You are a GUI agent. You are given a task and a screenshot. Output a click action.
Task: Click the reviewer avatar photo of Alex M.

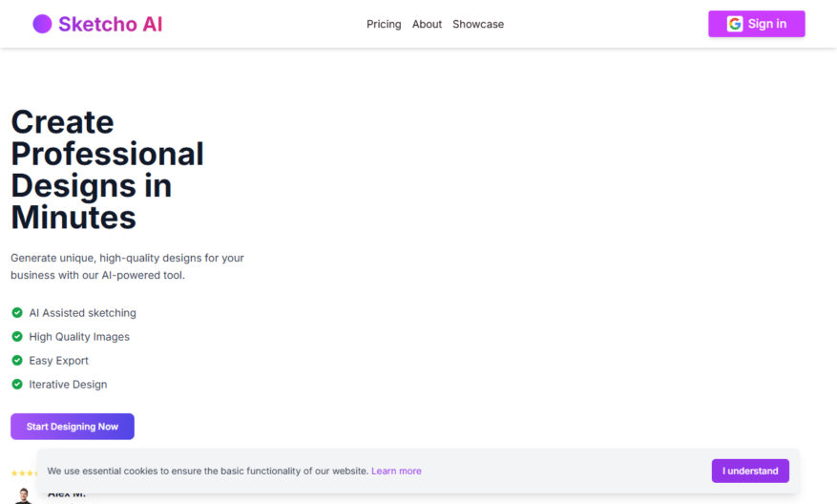[23, 496]
